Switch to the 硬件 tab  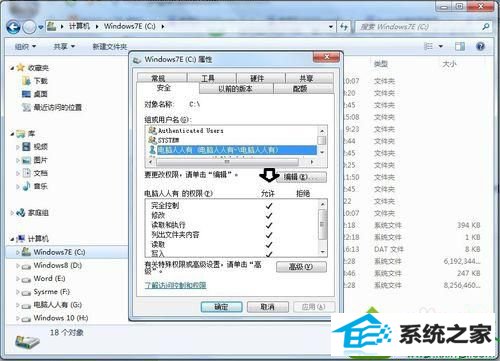[x=260, y=78]
